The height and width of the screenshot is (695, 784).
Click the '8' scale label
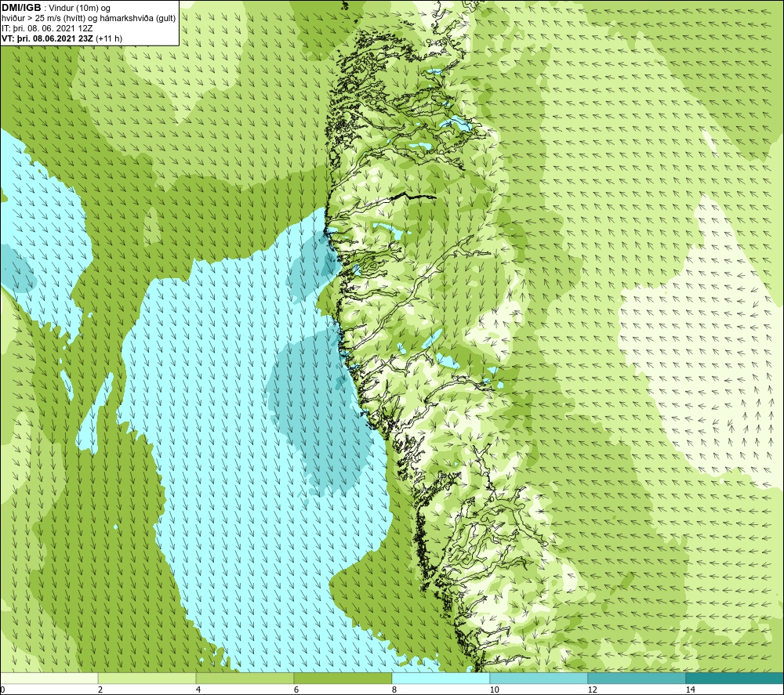[x=394, y=690]
